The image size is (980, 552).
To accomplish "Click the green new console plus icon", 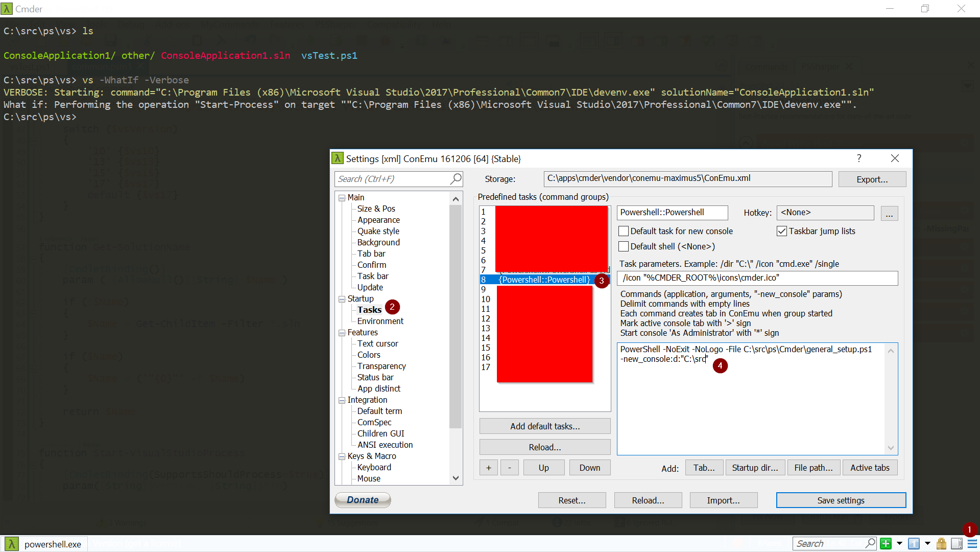I will 886,543.
